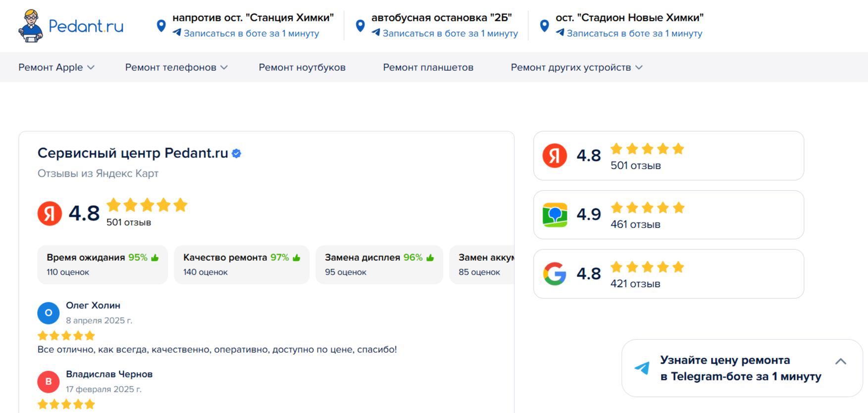
Task: Open the "Ремонт ноутбуков" menu item
Action: [x=302, y=67]
